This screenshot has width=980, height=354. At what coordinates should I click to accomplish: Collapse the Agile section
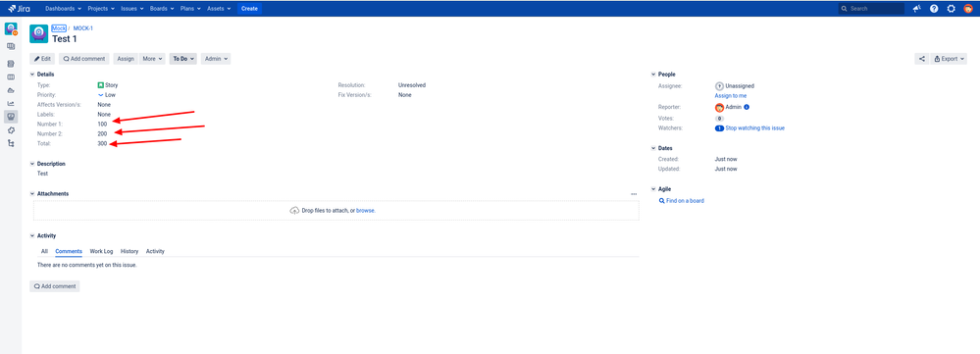coord(653,189)
